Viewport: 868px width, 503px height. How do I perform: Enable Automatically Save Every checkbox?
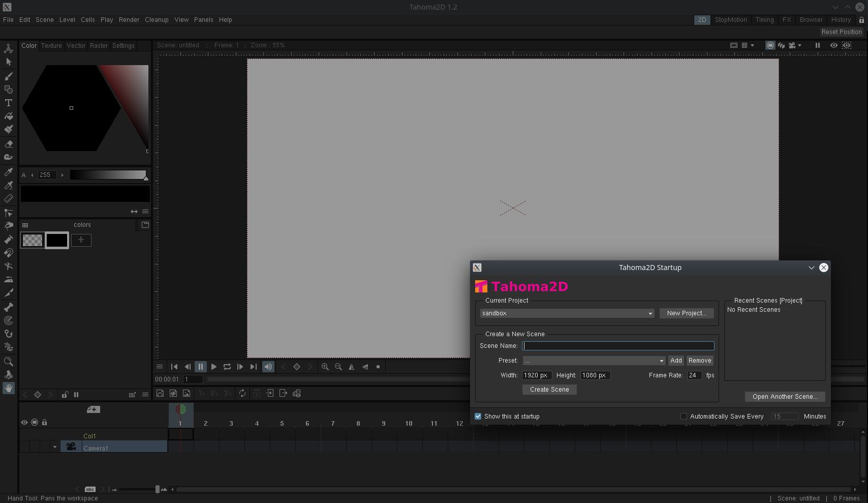684,416
